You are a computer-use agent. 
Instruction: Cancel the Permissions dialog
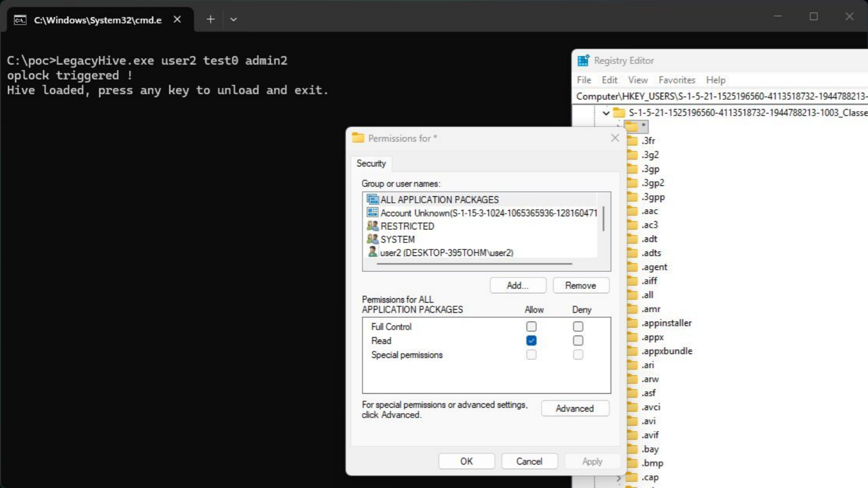click(x=529, y=461)
